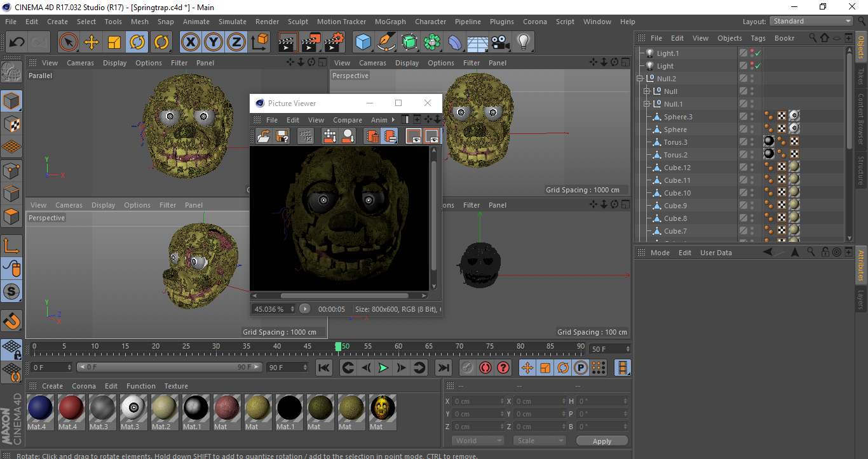Click the Undo arrow icon

[x=17, y=43]
